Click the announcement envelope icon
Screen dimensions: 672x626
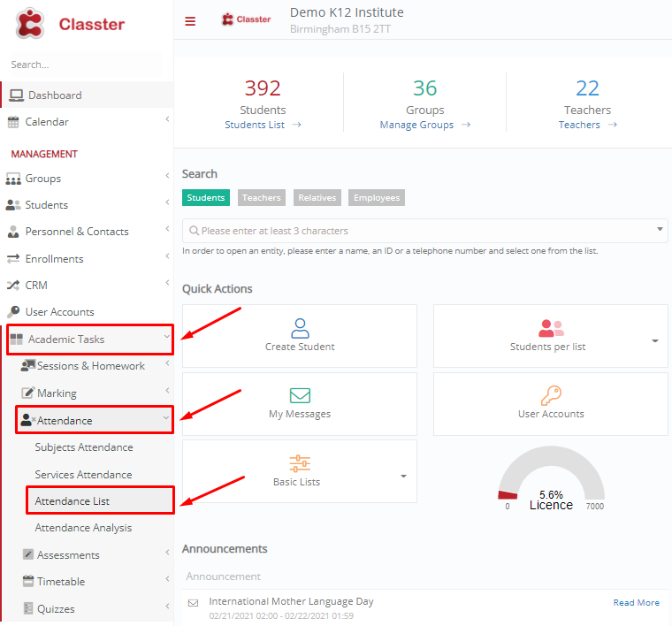coord(194,603)
